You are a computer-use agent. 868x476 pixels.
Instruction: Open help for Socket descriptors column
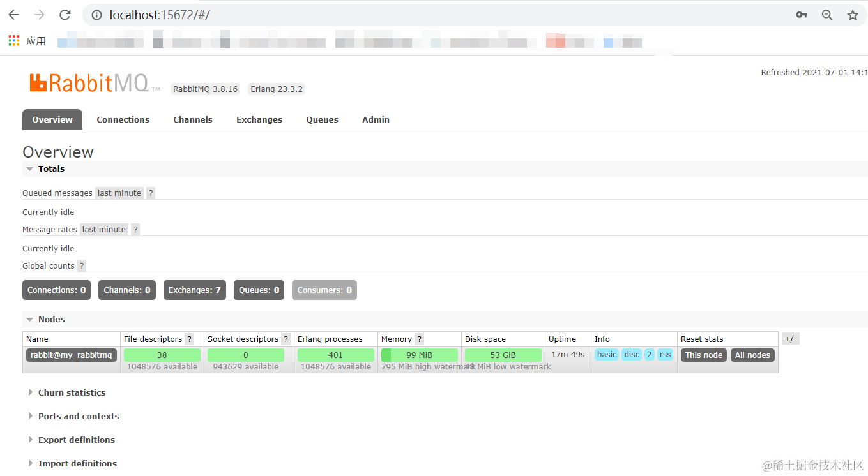pos(286,339)
